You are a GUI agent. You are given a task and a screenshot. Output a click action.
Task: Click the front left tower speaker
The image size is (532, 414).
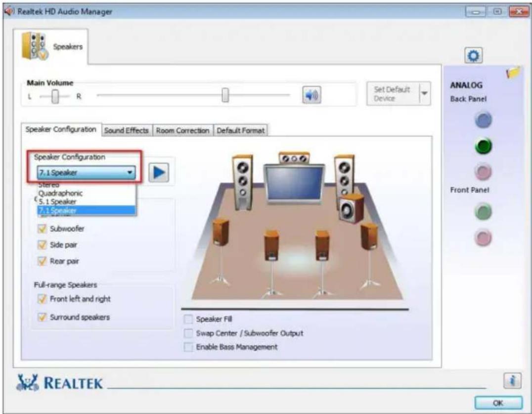[x=243, y=182]
